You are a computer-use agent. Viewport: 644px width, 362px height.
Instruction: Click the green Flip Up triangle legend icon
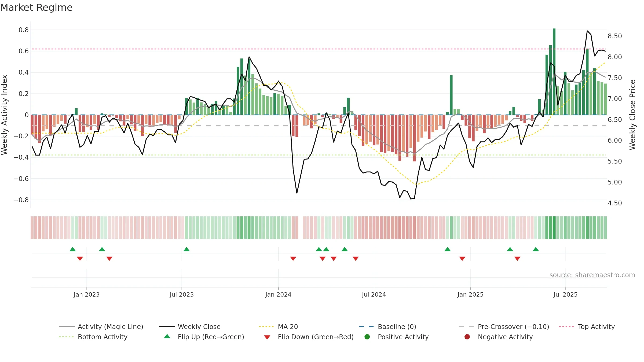(x=167, y=336)
